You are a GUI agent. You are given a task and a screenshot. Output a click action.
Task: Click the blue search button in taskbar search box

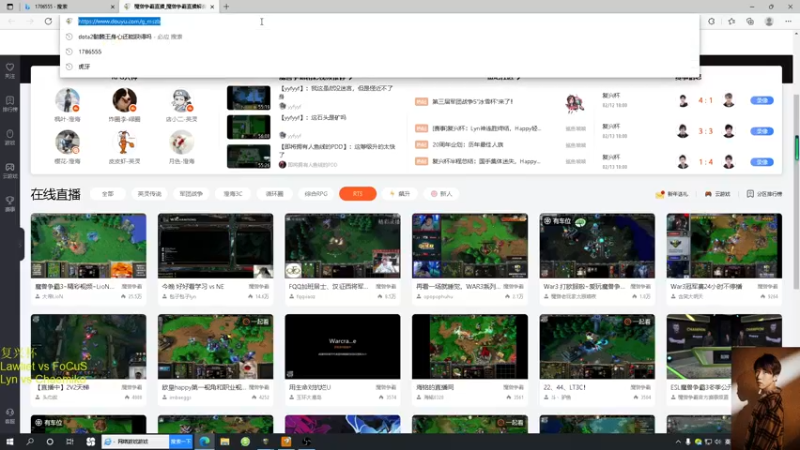[181, 442]
